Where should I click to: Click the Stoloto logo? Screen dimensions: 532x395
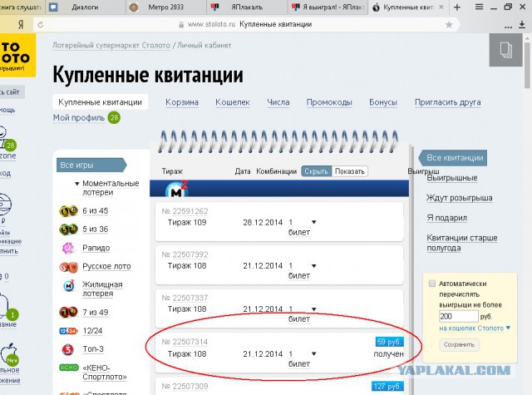17,54
